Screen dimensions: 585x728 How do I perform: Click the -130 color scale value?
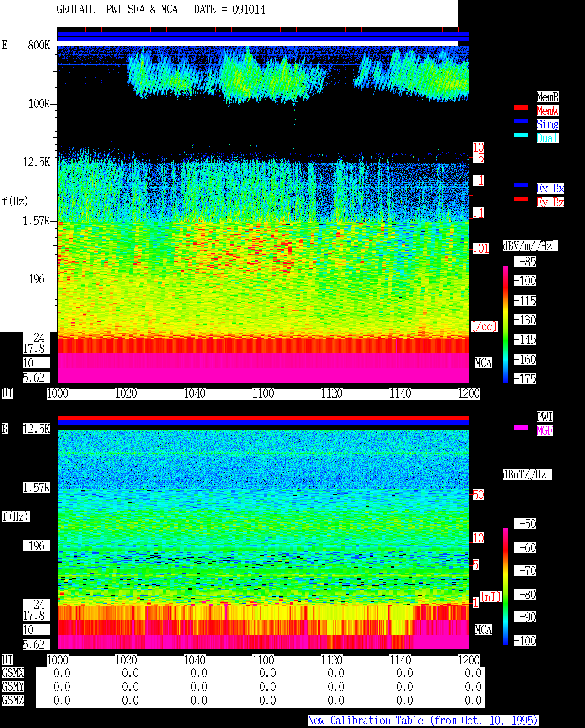point(525,320)
